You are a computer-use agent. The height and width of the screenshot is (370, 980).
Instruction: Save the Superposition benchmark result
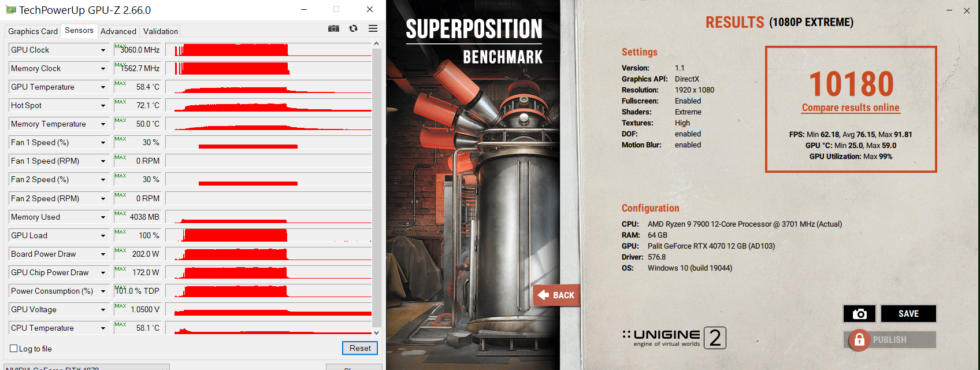908,313
